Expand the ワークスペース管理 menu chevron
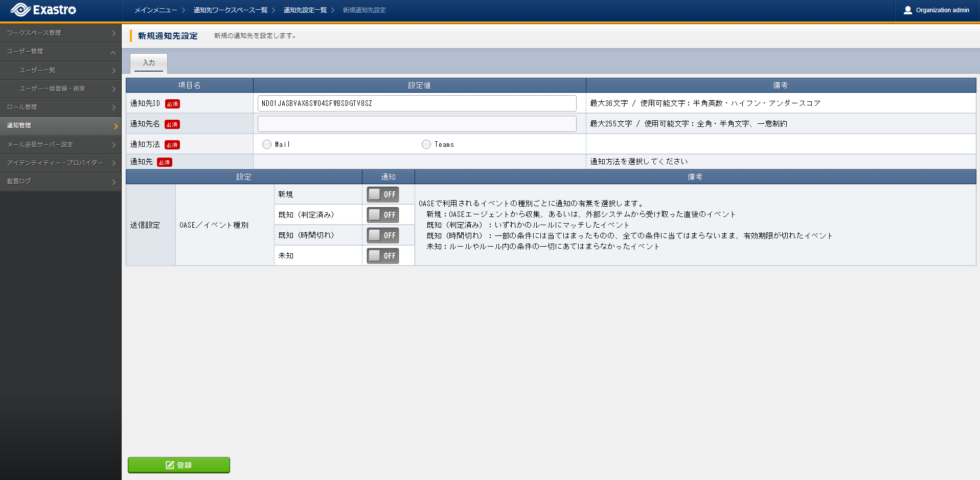The image size is (980, 480). click(113, 33)
